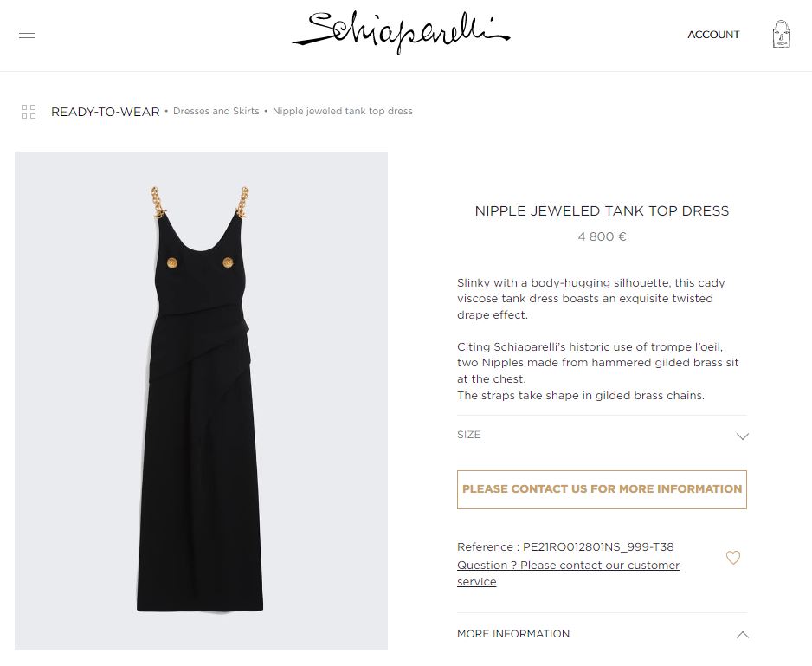
Task: Navigate to Dresses and Skirts breadcrumb
Action: pos(216,111)
